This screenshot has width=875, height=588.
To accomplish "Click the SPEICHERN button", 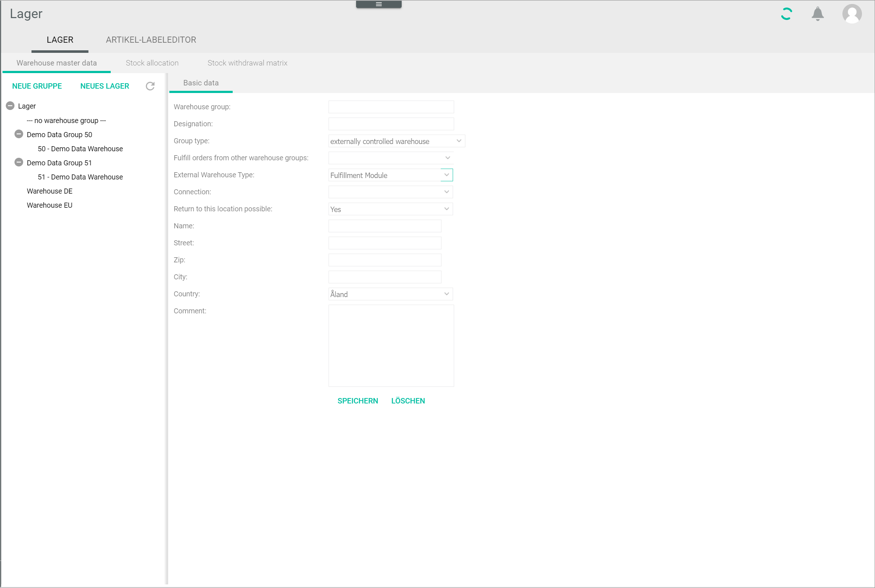I will point(358,401).
